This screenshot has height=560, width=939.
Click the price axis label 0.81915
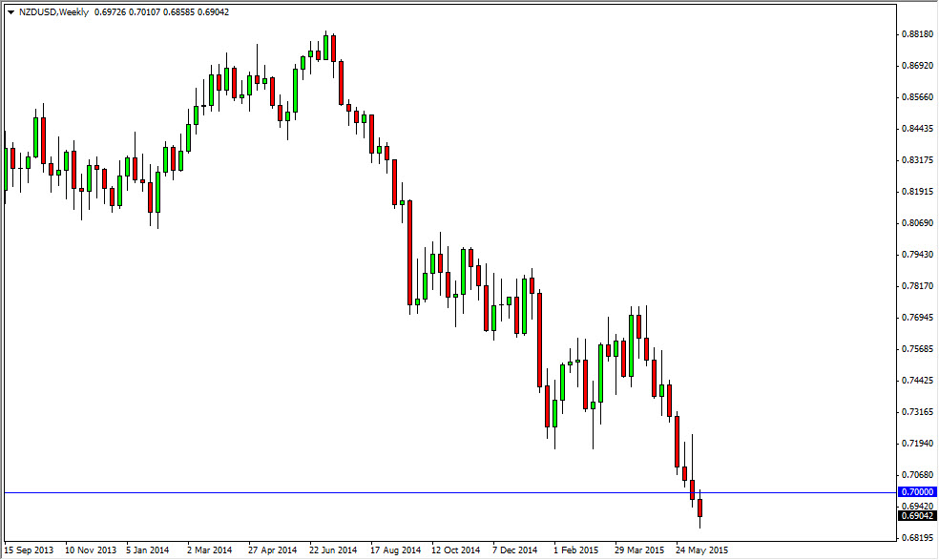[915, 194]
